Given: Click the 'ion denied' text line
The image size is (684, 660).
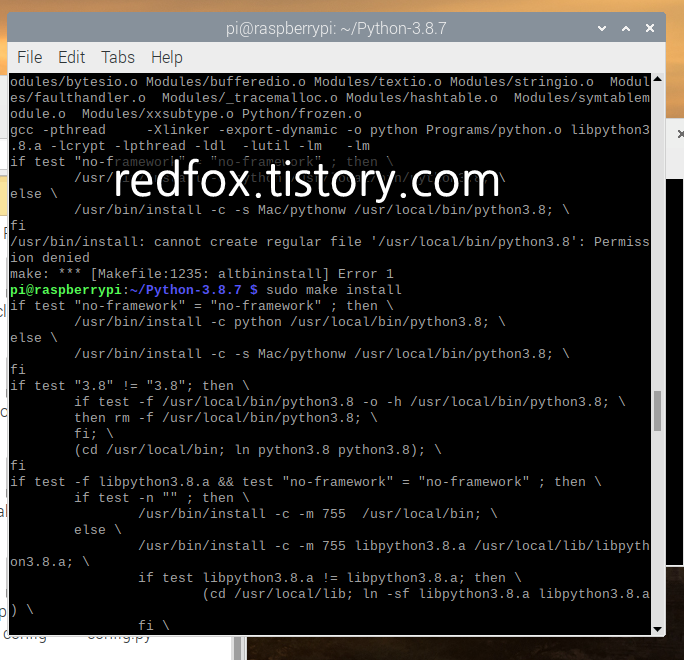Looking at the screenshot, I should click(50, 258).
